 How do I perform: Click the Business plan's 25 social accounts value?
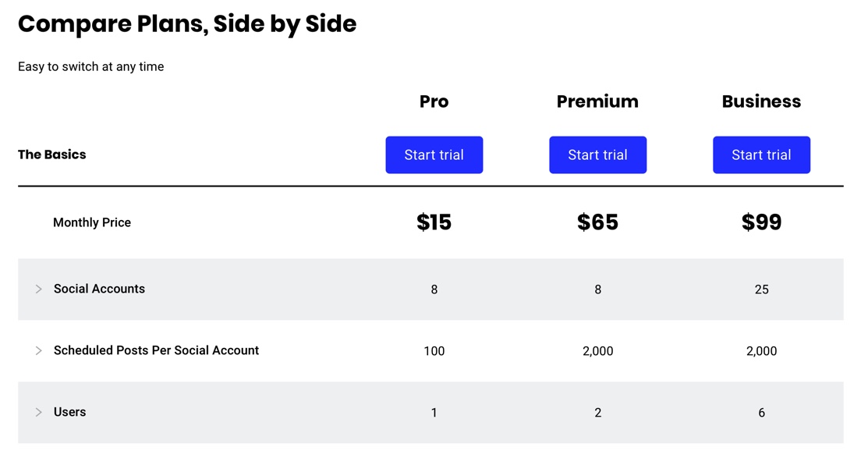pyautogui.click(x=761, y=289)
